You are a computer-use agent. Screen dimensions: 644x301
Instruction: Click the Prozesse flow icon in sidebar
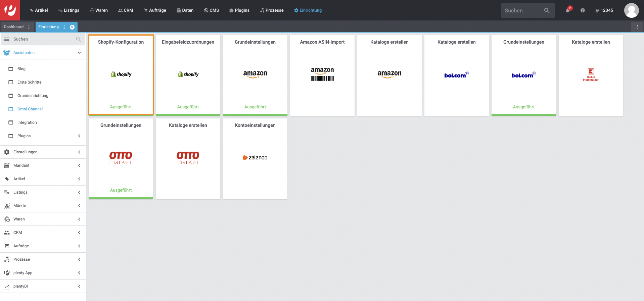coord(7,259)
